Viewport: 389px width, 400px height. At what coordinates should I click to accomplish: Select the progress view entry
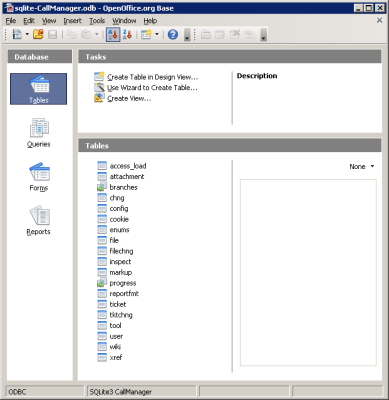pos(123,283)
